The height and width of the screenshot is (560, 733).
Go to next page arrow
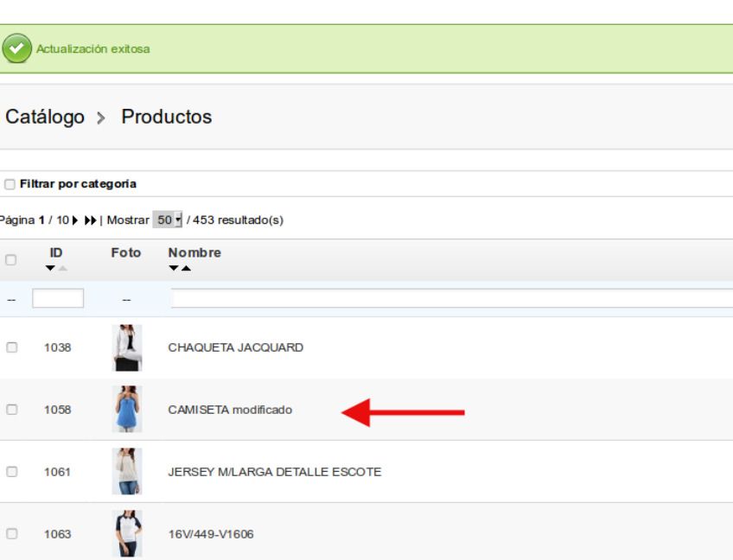tap(75, 220)
